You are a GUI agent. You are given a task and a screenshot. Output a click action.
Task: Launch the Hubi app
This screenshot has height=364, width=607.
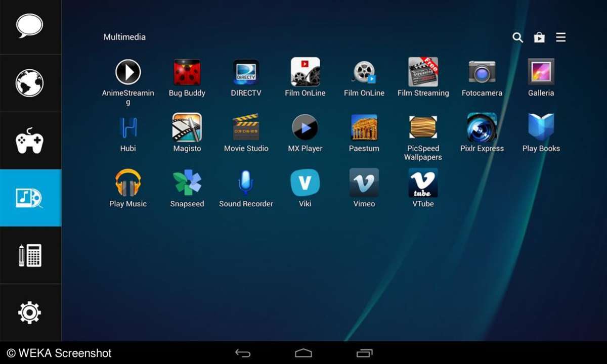coord(128,127)
